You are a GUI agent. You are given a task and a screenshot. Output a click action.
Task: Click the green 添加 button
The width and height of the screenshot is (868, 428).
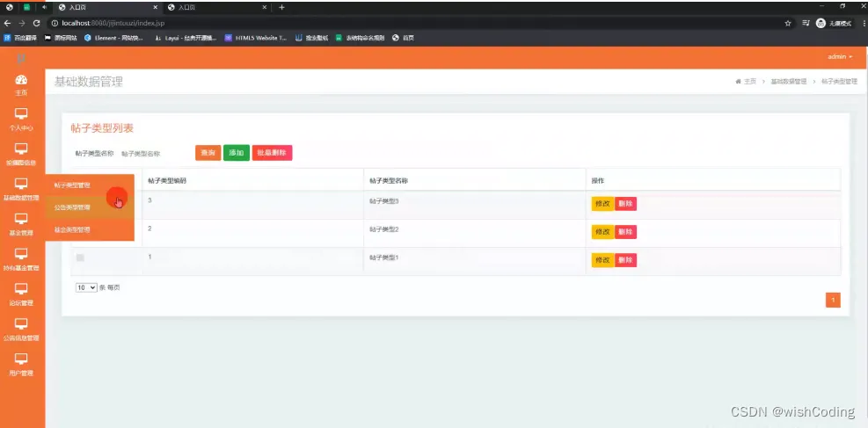pos(237,153)
